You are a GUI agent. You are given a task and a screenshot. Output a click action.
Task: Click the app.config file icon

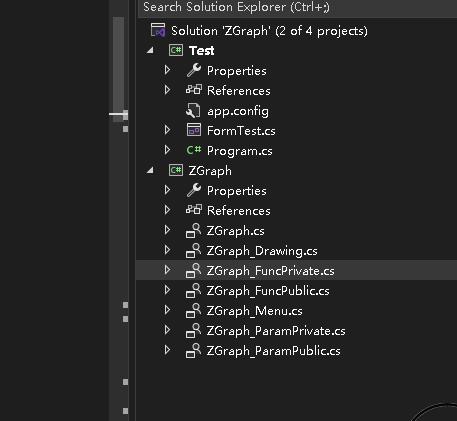[x=193, y=110]
